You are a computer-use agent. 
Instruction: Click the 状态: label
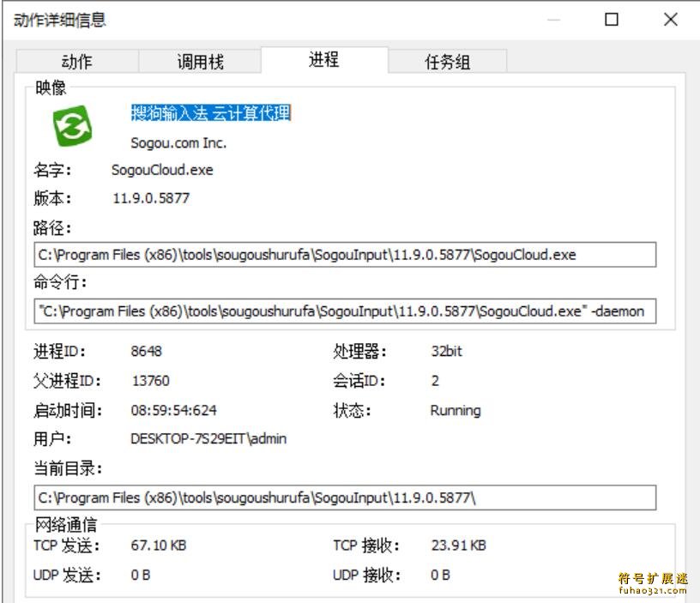point(352,410)
